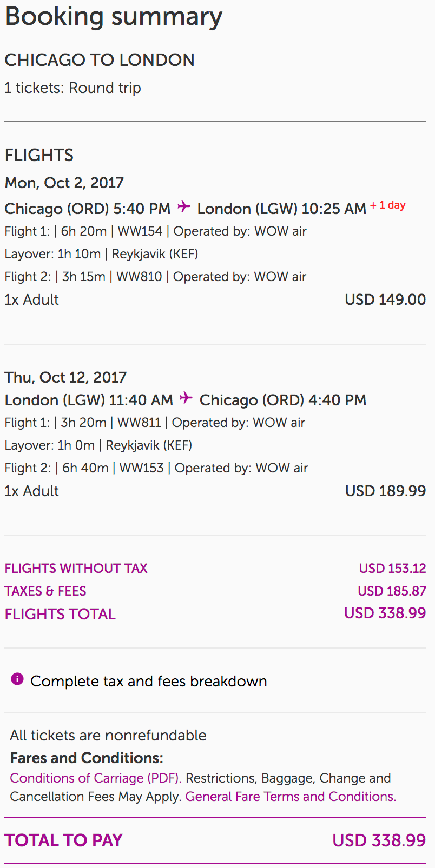Viewport: 435px width, 868px height.
Task: Click the outbound Layover Reykjavik (KEF) 1h 10m line
Action: [101, 254]
